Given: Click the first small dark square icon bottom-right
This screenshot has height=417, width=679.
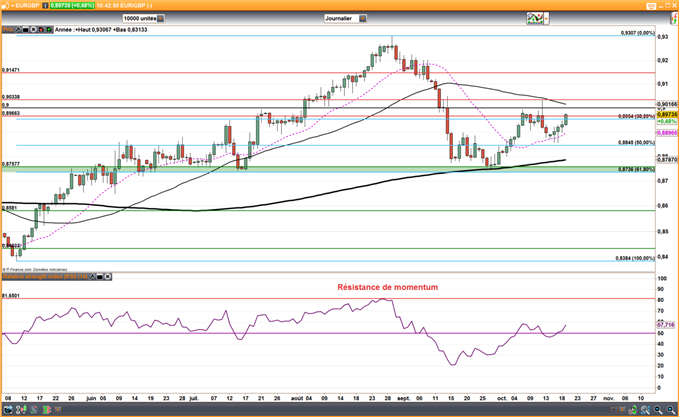Looking at the screenshot, I should tap(614, 409).
